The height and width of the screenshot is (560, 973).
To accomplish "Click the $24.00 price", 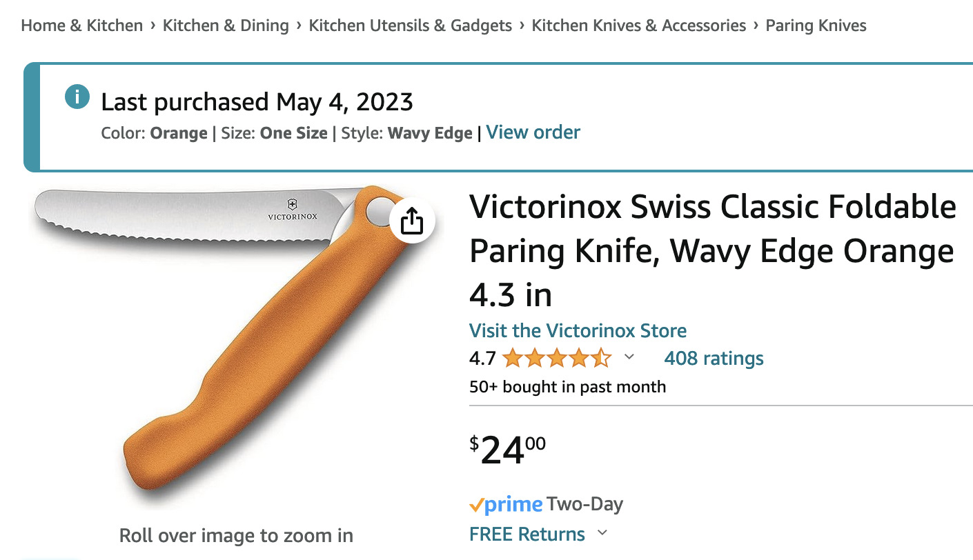I will 508,450.
